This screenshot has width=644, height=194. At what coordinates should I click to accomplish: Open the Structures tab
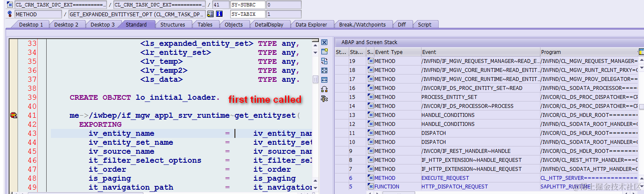[172, 24]
